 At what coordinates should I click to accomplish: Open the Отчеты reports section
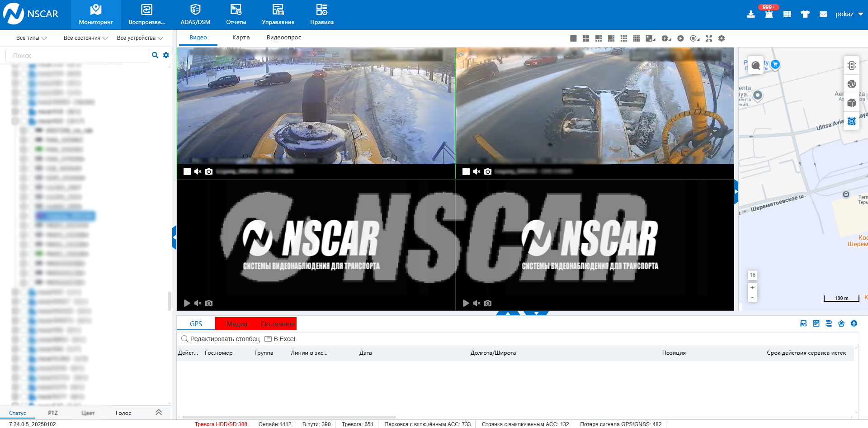pos(236,15)
